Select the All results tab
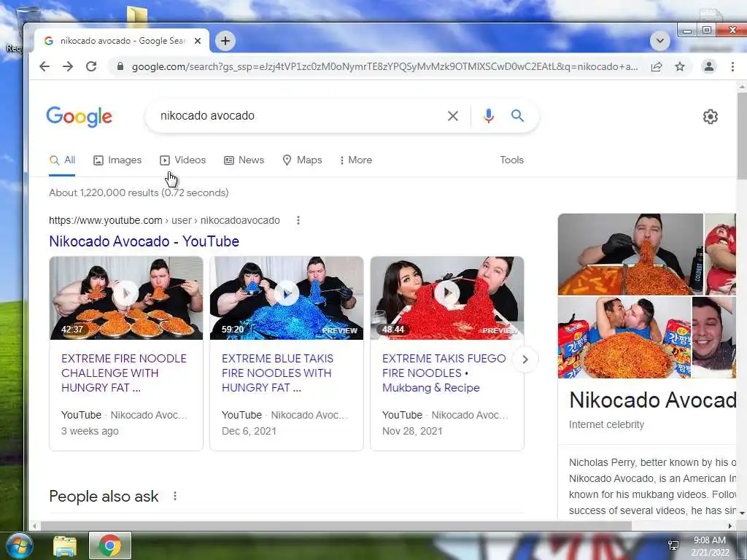This screenshot has width=747, height=560. tap(63, 160)
